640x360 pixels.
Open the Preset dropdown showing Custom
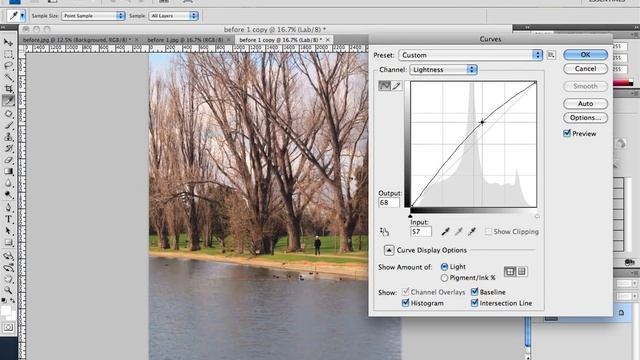(470, 55)
